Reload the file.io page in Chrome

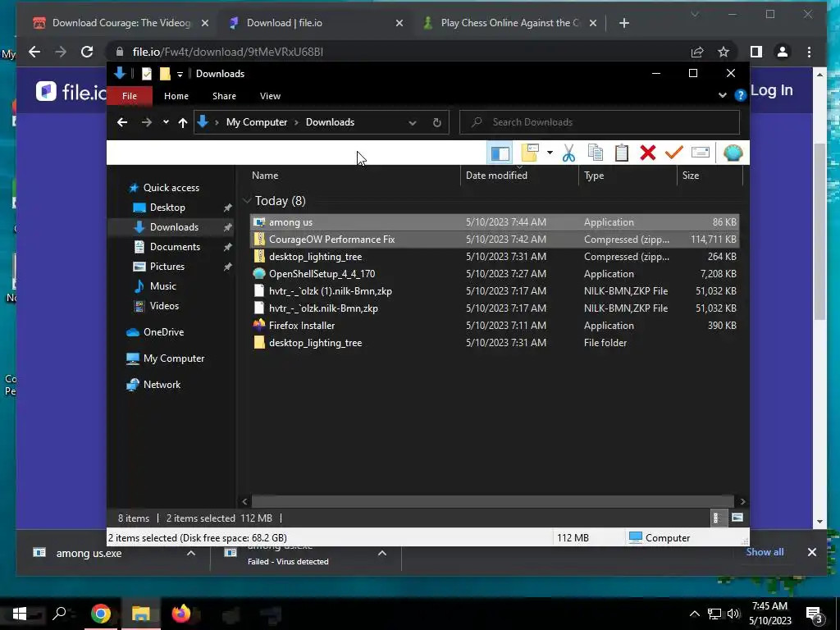click(87, 52)
